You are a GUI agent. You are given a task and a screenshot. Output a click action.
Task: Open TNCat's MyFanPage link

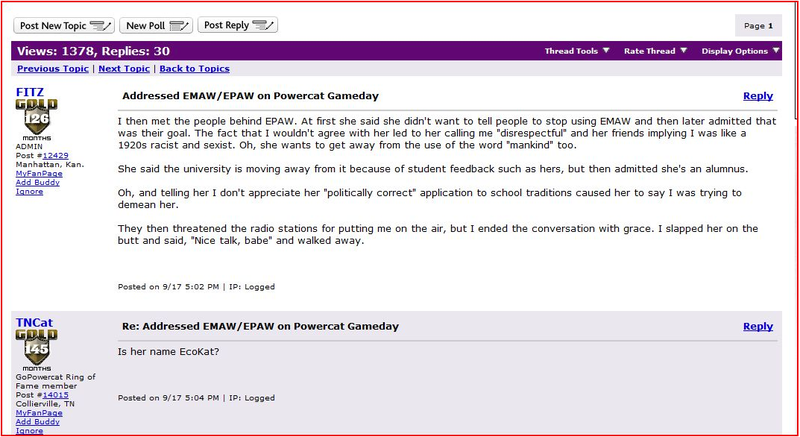tap(39, 413)
